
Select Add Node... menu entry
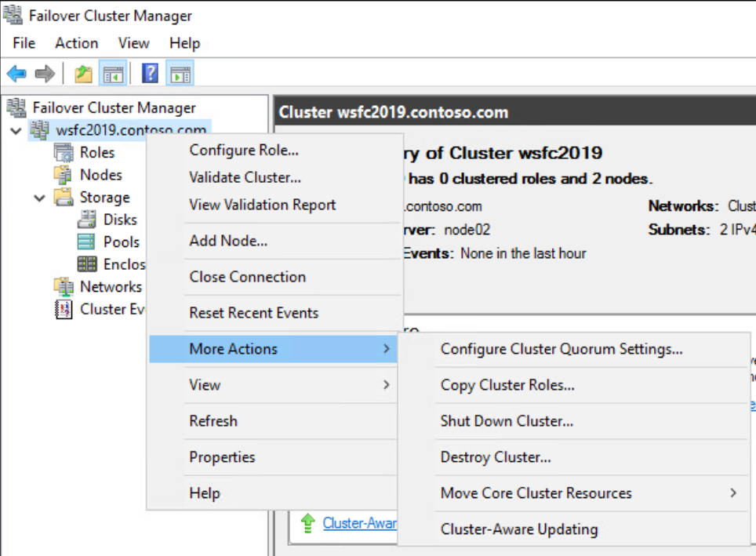(x=274, y=241)
